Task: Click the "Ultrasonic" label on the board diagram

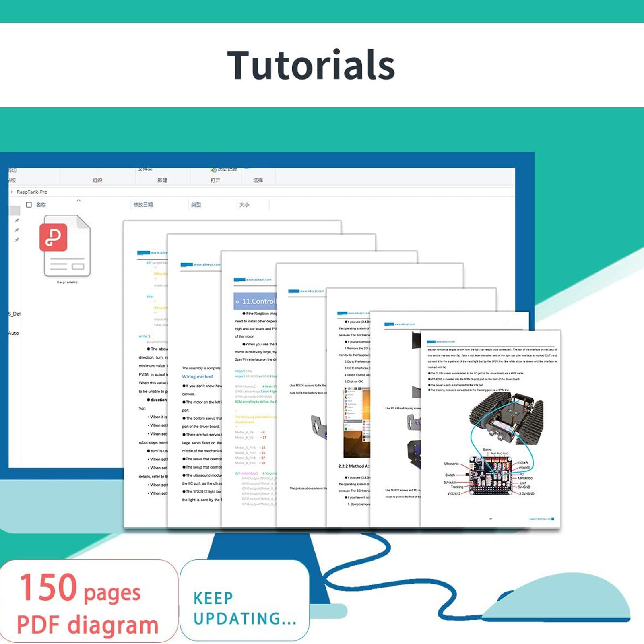Action: pyautogui.click(x=451, y=464)
